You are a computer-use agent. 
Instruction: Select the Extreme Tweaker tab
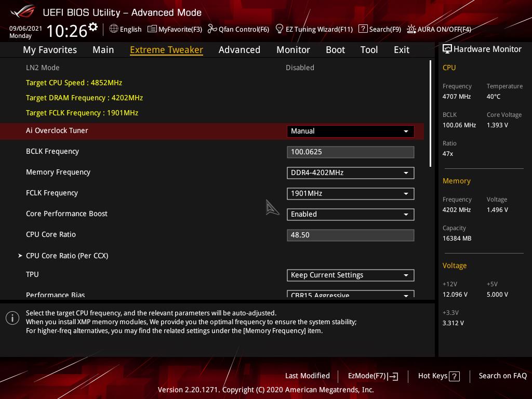pos(166,50)
